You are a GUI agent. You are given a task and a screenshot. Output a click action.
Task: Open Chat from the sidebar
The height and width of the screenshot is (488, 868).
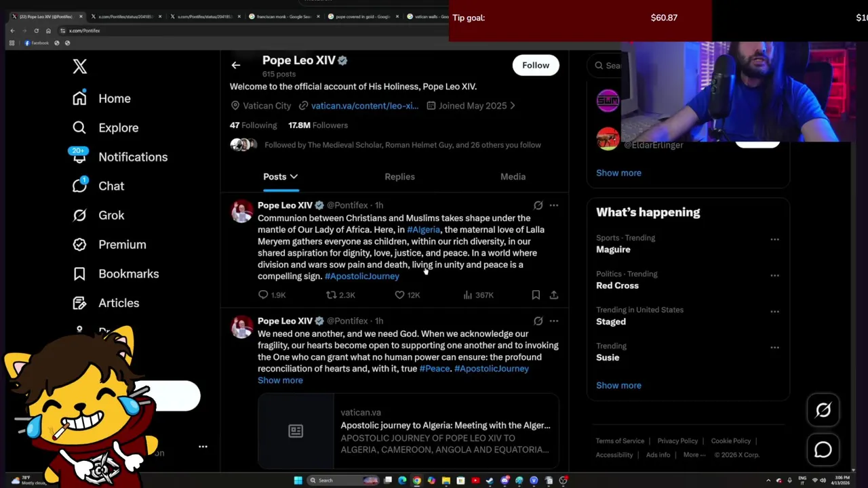coord(98,186)
